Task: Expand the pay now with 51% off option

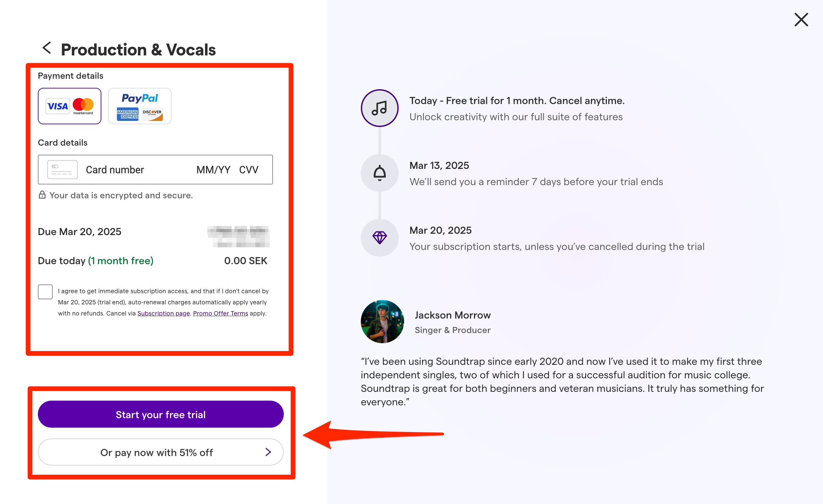Action: point(160,452)
